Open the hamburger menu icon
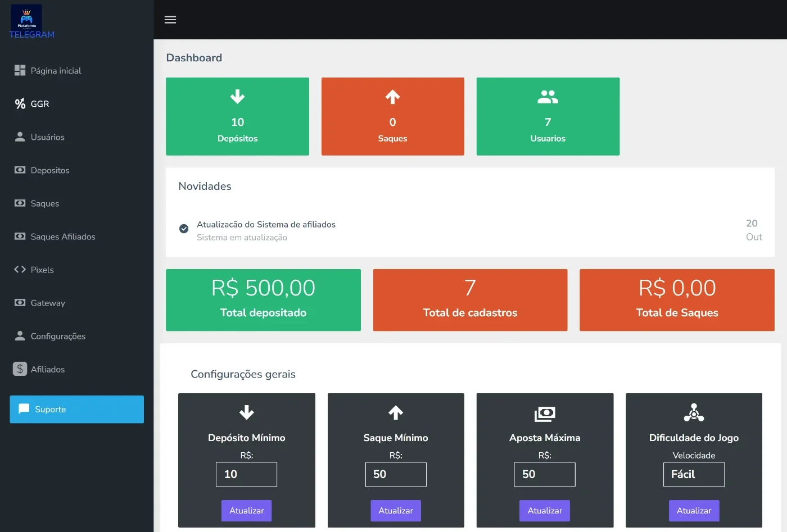Viewport: 787px width, 532px height. pos(170,20)
